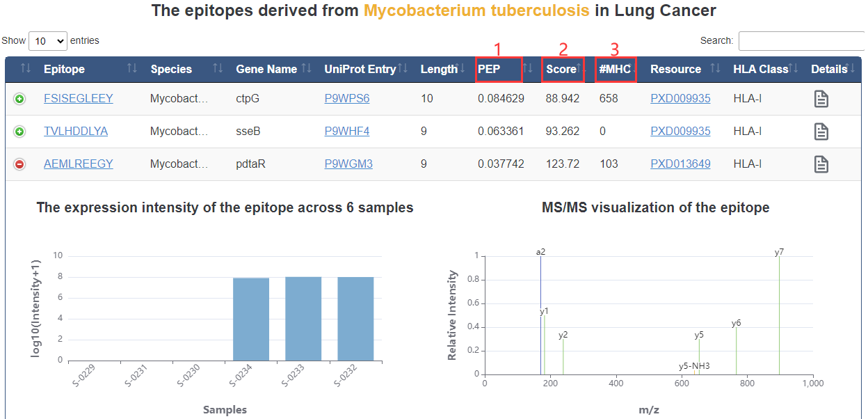
Task: Sort by the Gene Name column
Action: (x=266, y=69)
